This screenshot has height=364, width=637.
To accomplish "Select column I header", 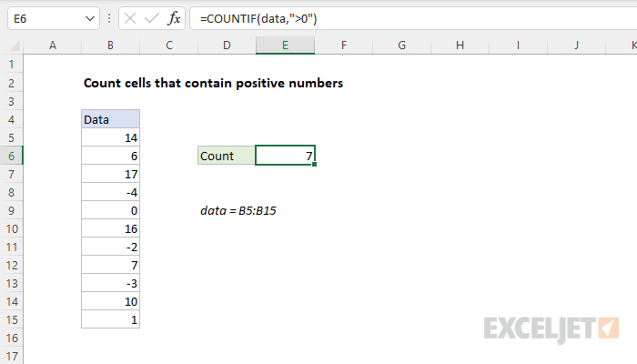I will tap(518, 45).
